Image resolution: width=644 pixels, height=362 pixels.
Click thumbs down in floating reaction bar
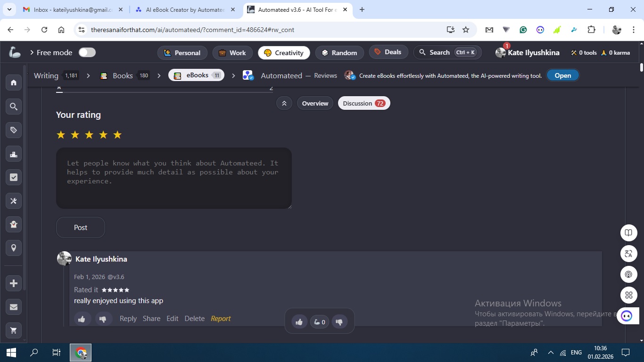339,322
